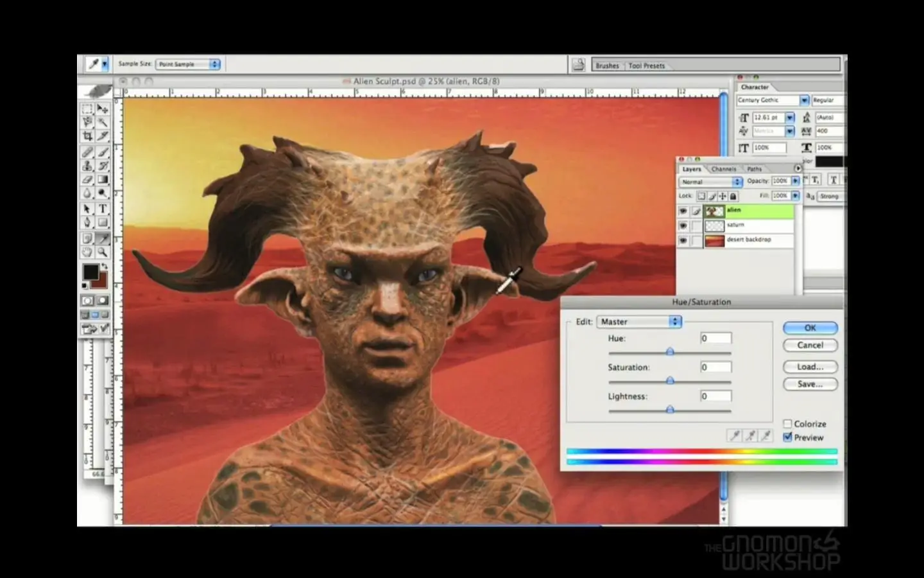Open the layer blend mode Normal dropdown
Screen dimensions: 924x578
pyautogui.click(x=710, y=182)
